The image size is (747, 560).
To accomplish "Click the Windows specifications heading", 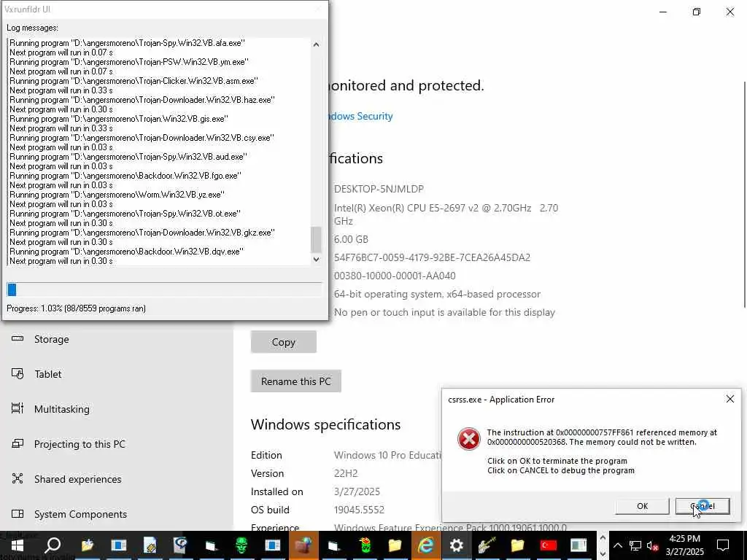I will (x=325, y=424).
